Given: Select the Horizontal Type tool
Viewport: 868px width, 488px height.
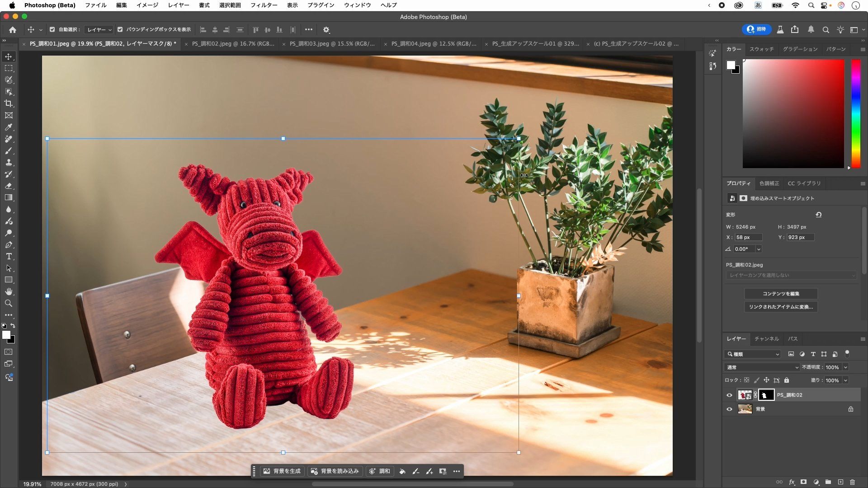Looking at the screenshot, I should 9,256.
